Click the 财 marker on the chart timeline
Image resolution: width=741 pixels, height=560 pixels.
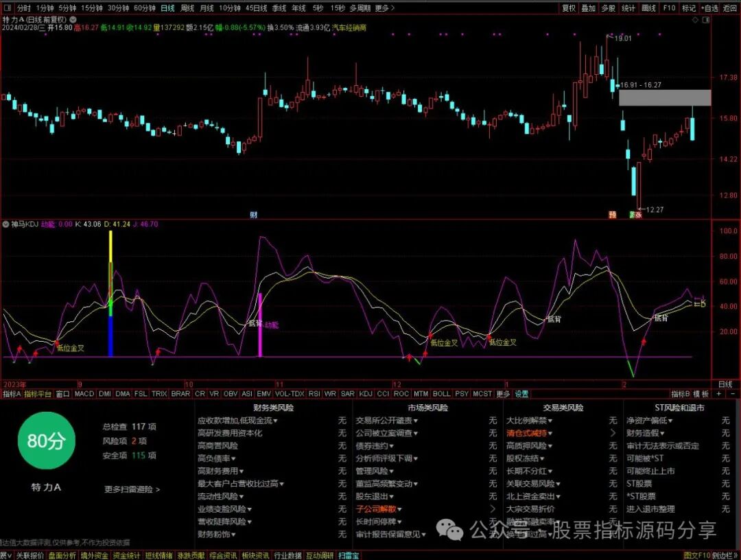click(254, 215)
